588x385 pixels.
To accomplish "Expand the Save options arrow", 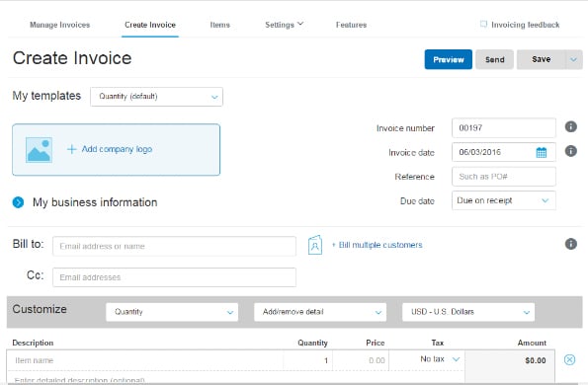I will 574,59.
